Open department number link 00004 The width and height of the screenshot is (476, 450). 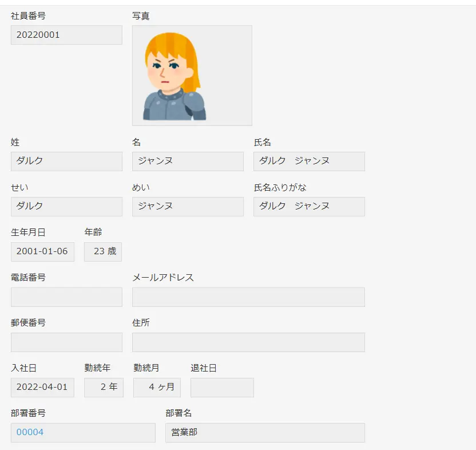point(30,432)
